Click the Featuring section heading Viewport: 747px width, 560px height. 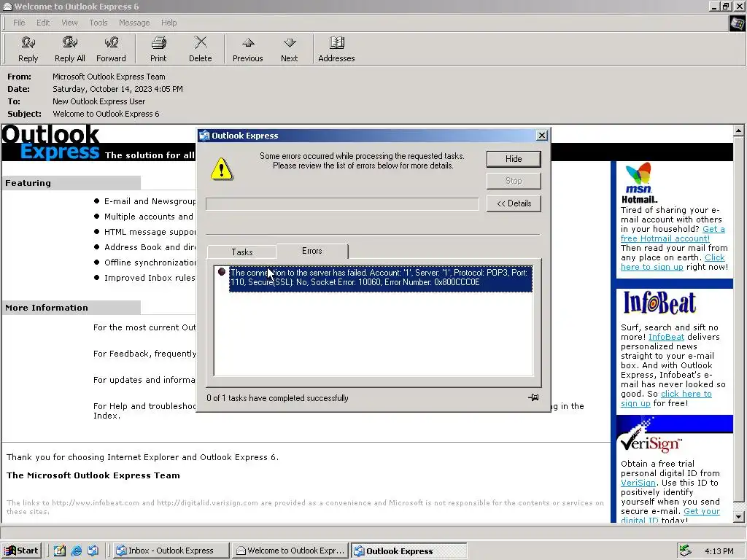click(28, 183)
